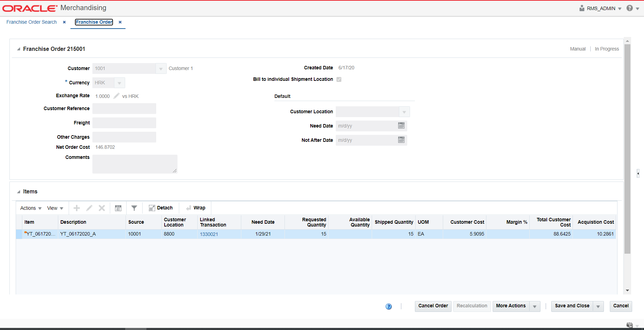The width and height of the screenshot is (644, 330).
Task: Click the 8800 customer location cell
Action: click(x=180, y=234)
